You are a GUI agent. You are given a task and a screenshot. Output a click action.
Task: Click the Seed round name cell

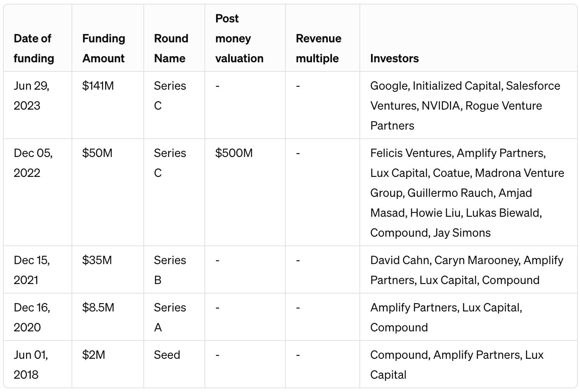(174, 364)
